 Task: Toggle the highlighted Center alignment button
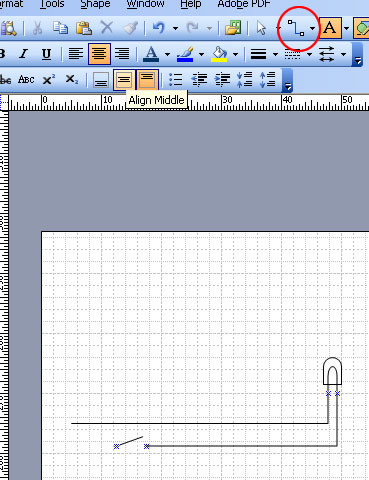tap(99, 54)
